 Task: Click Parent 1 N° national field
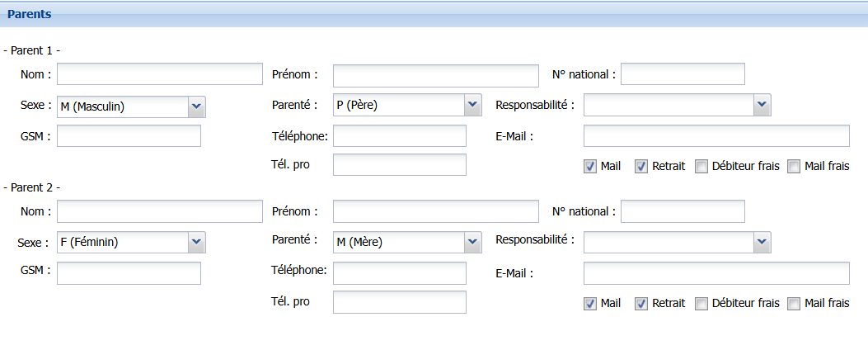click(683, 73)
